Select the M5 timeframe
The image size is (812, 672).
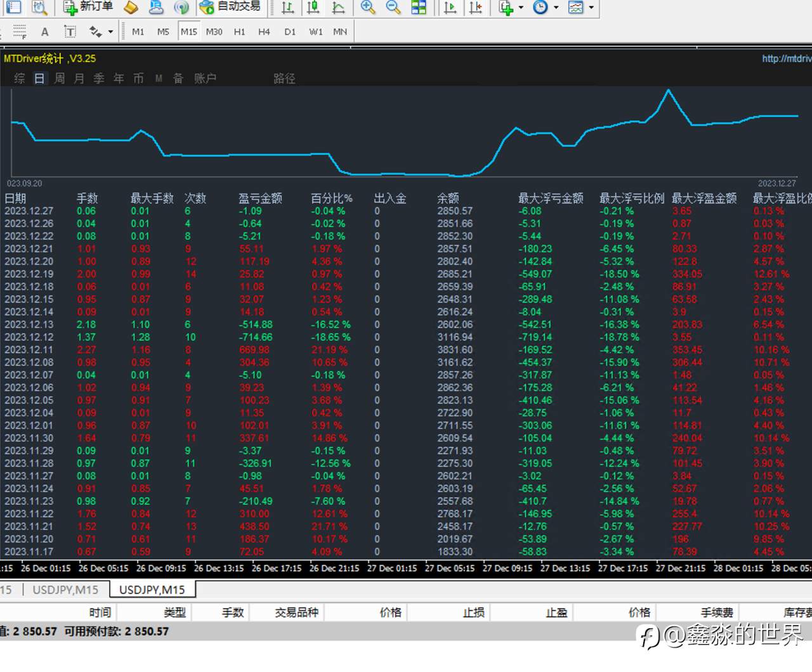[x=163, y=32]
